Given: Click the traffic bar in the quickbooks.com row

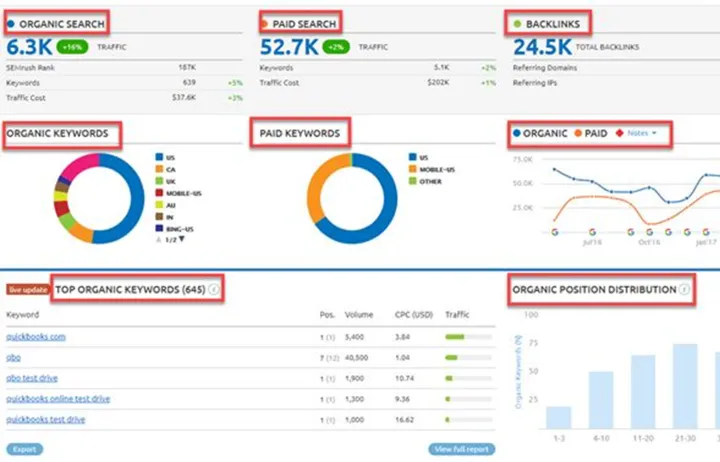Looking at the screenshot, I should [x=468, y=337].
